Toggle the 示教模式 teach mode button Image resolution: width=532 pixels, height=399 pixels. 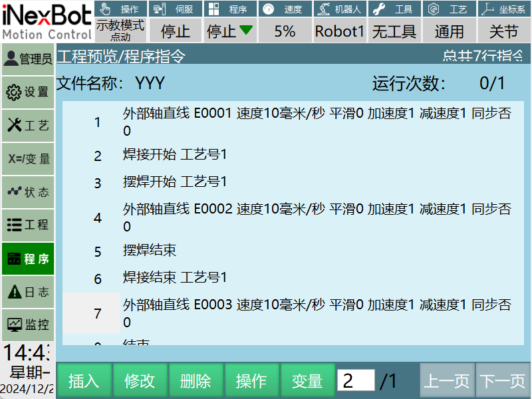(120, 31)
